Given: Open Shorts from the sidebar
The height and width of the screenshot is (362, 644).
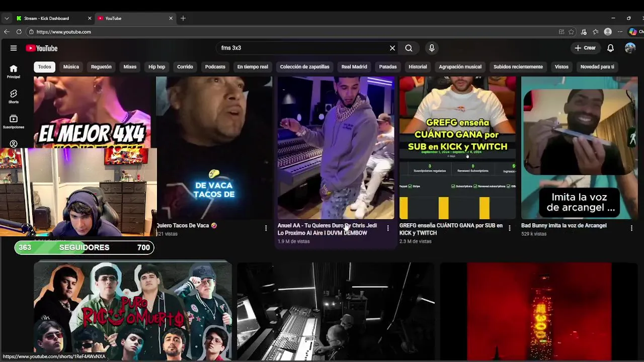Looking at the screenshot, I should (x=14, y=97).
